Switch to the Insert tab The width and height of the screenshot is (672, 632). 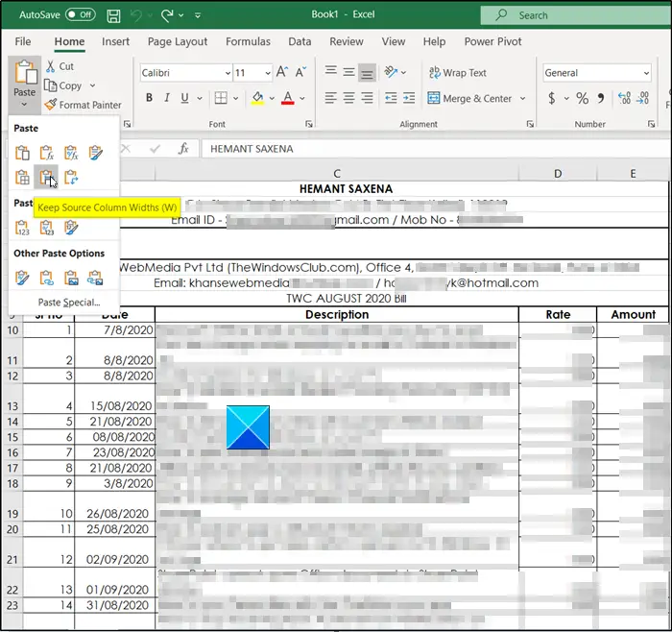[115, 41]
